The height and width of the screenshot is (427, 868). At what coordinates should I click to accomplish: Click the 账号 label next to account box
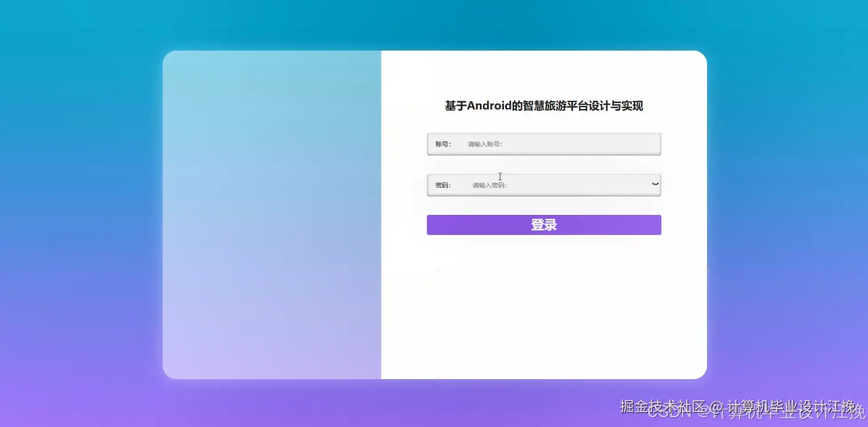(x=443, y=144)
